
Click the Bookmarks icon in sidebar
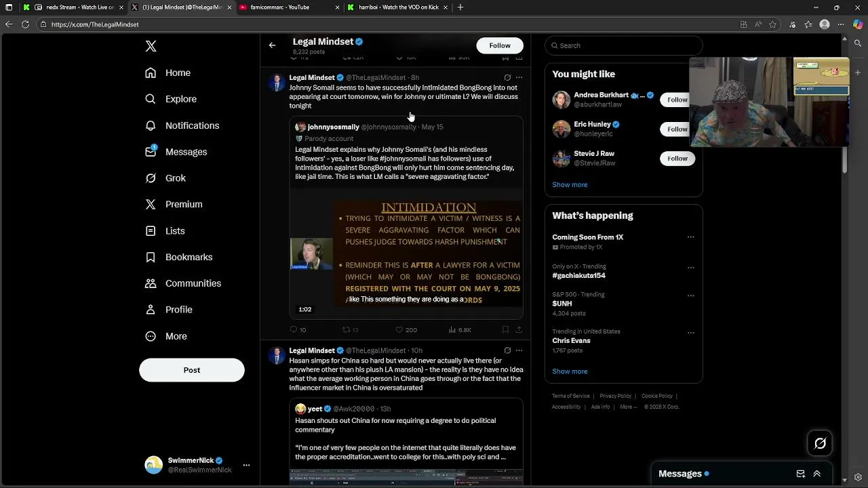click(151, 257)
